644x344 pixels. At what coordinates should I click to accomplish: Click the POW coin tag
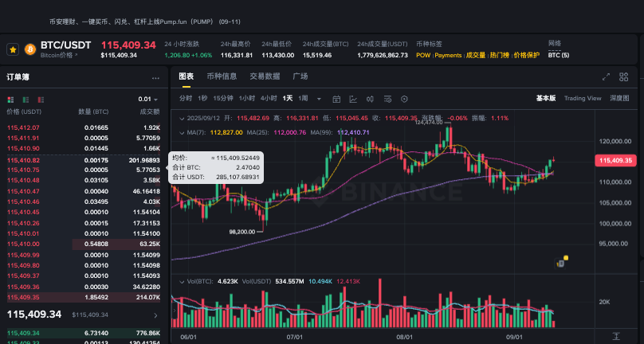pyautogui.click(x=423, y=55)
